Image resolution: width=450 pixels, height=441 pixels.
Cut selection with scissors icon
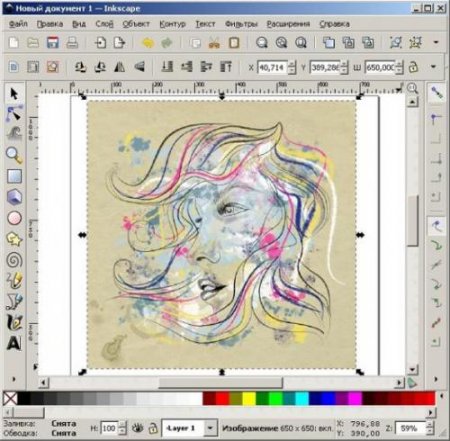coord(214,43)
